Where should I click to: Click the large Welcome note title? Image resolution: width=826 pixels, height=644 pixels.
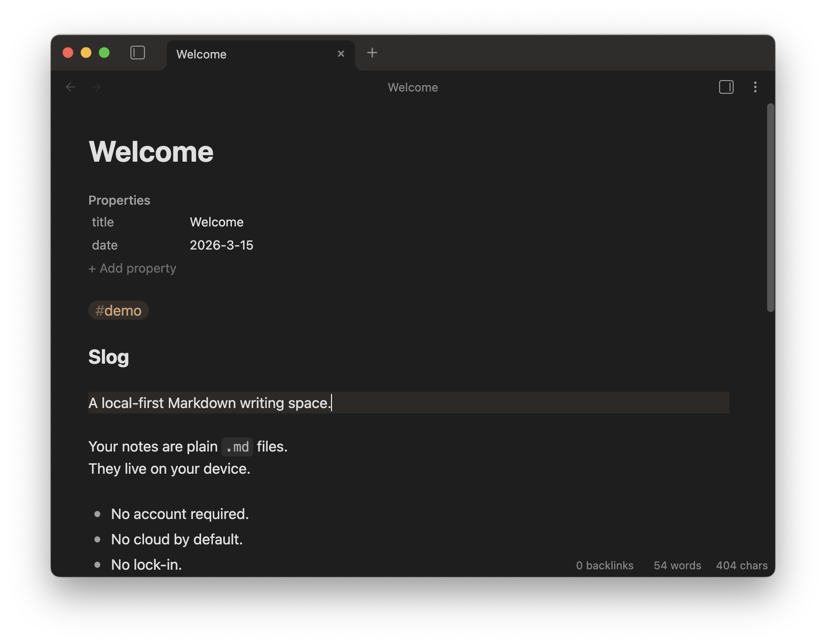point(151,152)
